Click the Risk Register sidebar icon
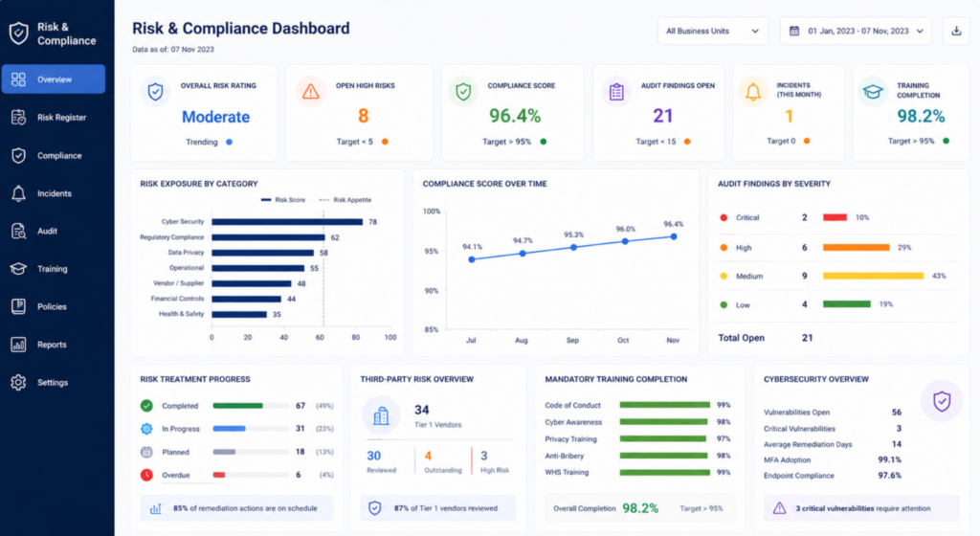The width and height of the screenshot is (980, 536). click(19, 118)
